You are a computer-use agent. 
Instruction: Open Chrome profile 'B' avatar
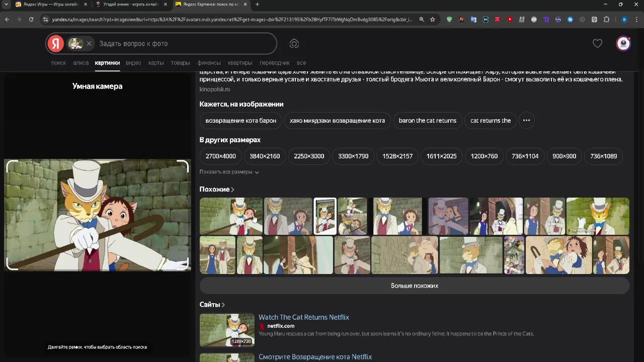tap(624, 20)
